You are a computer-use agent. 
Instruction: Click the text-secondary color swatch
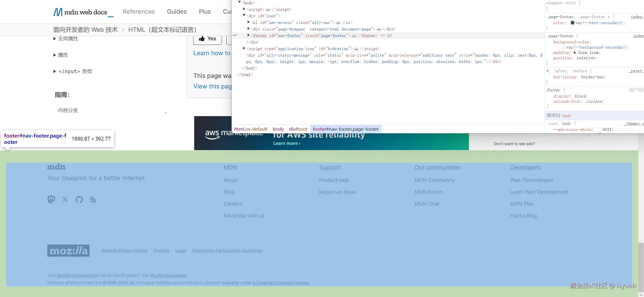(x=573, y=23)
